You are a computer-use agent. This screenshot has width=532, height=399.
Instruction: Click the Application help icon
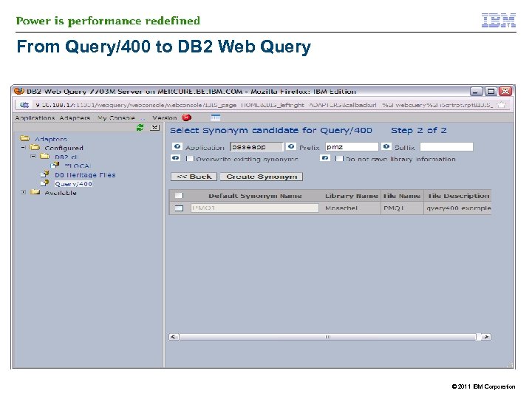pyautogui.click(x=177, y=146)
